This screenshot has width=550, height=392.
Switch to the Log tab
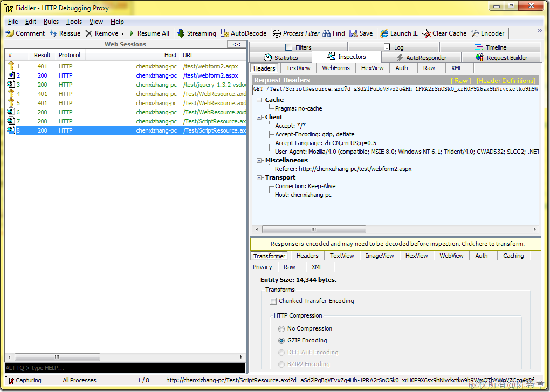tap(394, 47)
